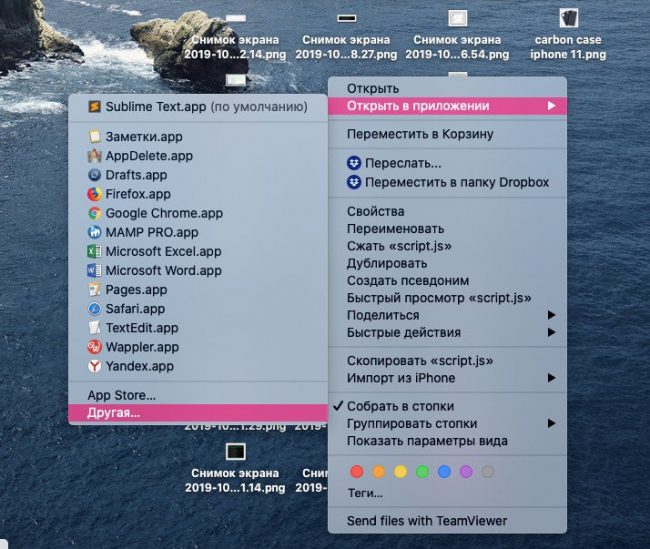This screenshot has width=650, height=549.
Task: Pick the Microsoft Word app icon
Action: pyautogui.click(x=94, y=270)
